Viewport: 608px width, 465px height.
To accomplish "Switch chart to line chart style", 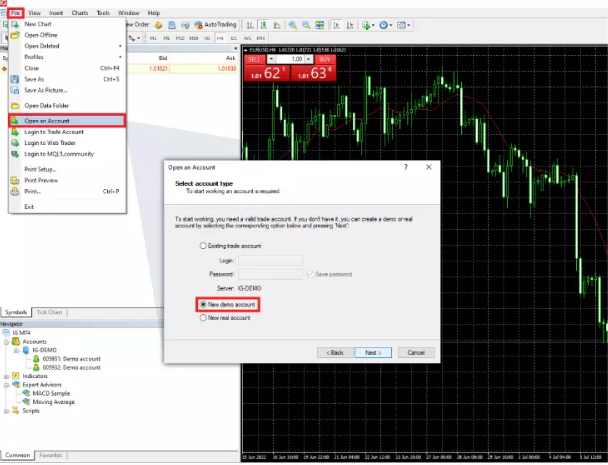I will [277, 25].
